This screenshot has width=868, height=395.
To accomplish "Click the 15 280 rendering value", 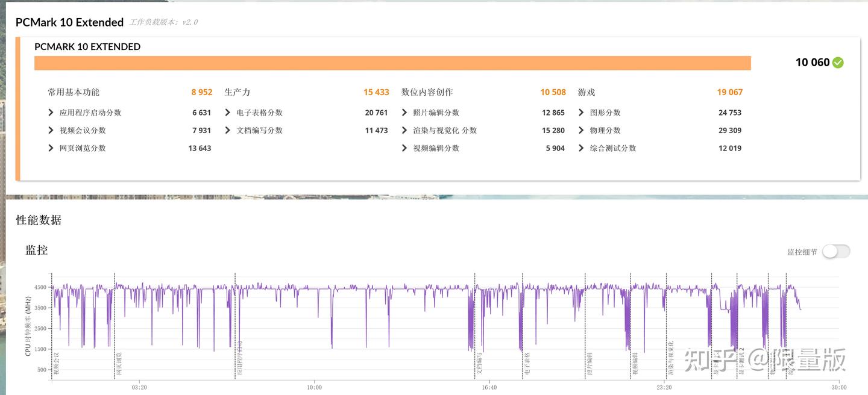I will 553,130.
